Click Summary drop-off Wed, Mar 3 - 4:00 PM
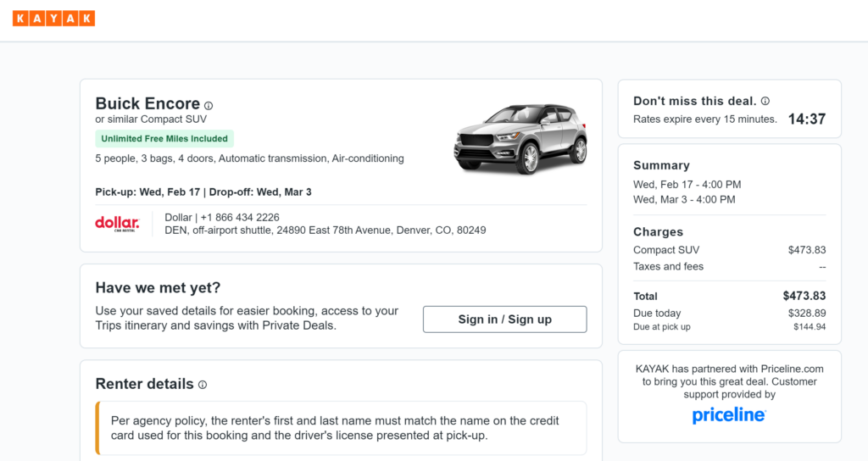 684,199
